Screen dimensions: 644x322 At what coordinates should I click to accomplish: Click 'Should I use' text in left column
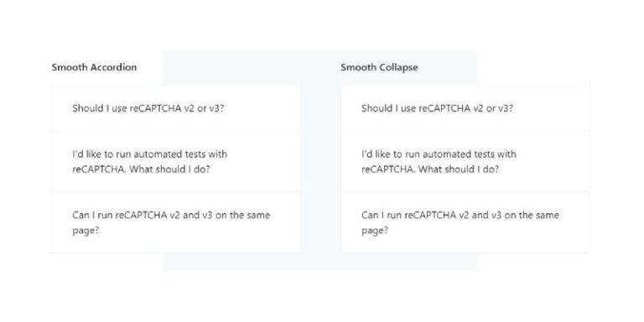click(100, 109)
